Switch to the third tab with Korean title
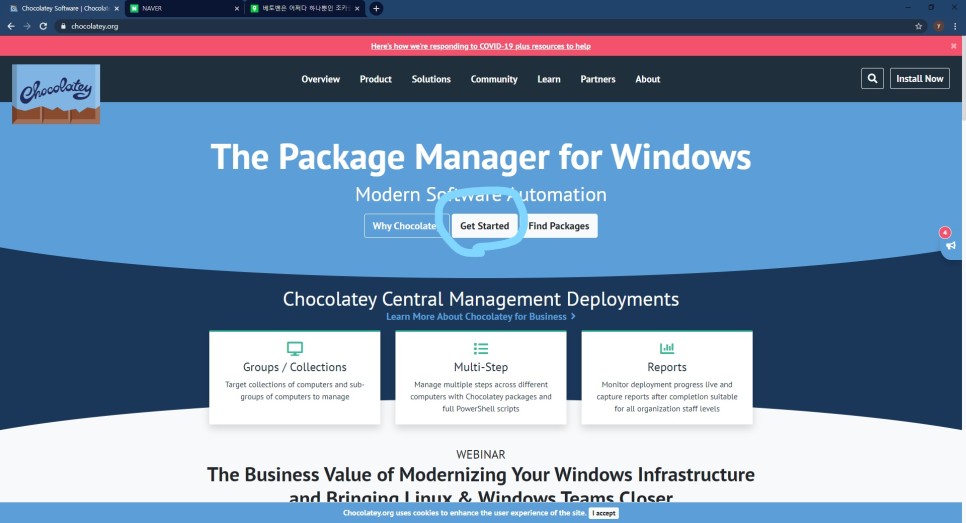966x523 pixels. pos(305,9)
